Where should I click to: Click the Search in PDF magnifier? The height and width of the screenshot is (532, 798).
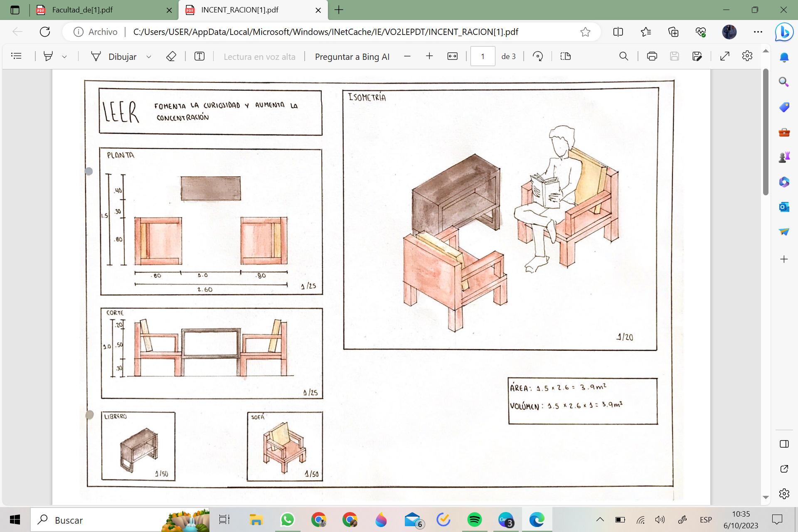pos(623,56)
